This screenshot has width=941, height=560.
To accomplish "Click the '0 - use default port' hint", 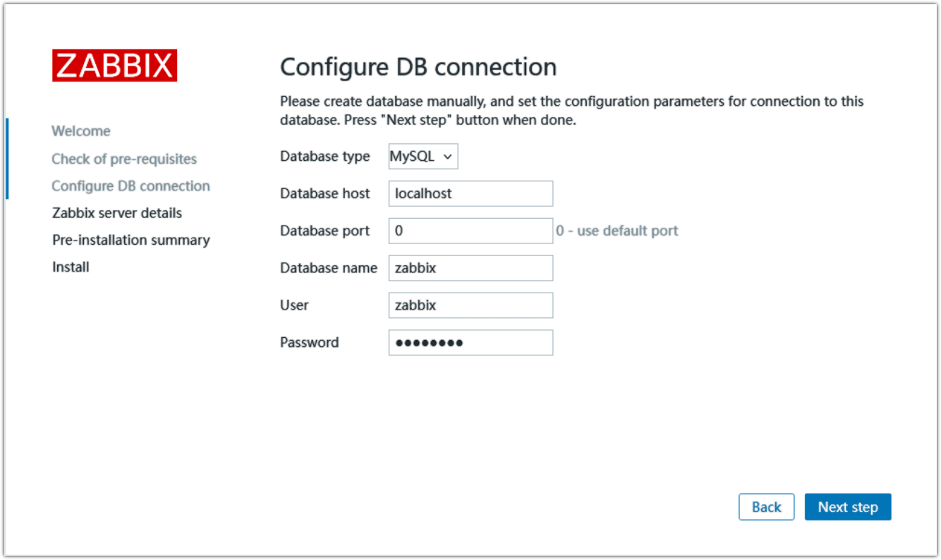I will [617, 231].
